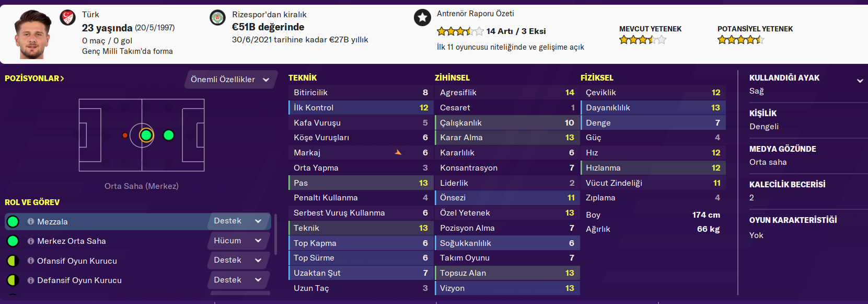Click the Turkish national team badge icon

(x=67, y=18)
